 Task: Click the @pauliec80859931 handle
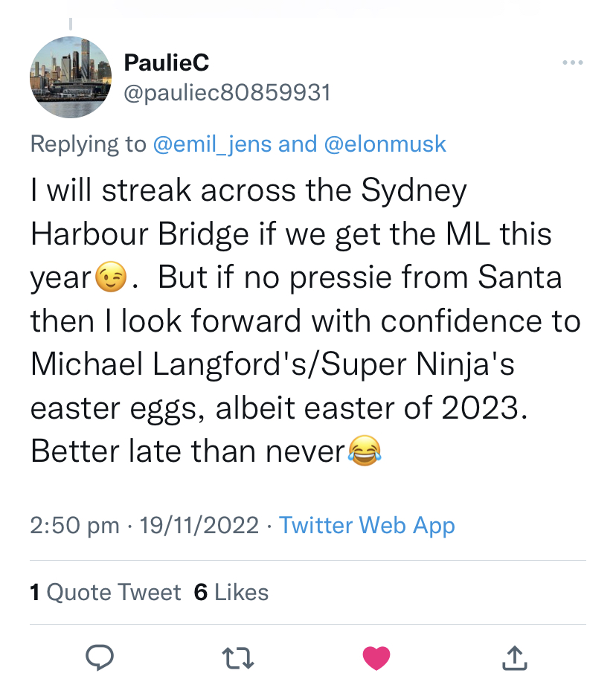226,93
